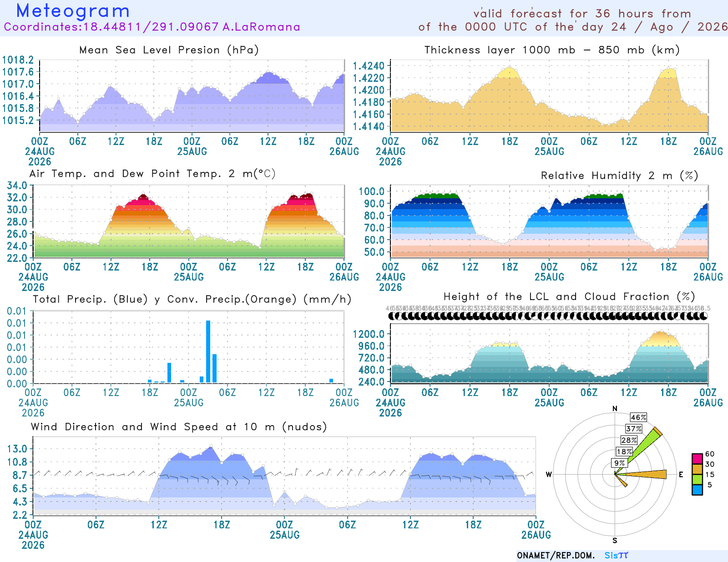The height and width of the screenshot is (562, 728).
Task: Click the 'Height of the LCL and Cloud Fraction' title
Action: [x=569, y=297]
